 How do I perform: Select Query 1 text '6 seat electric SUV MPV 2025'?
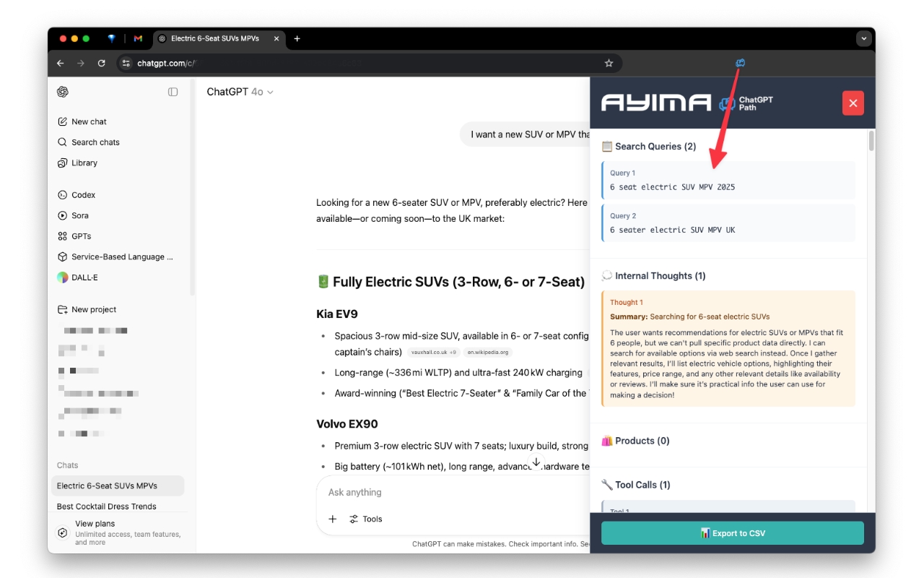[x=673, y=187]
